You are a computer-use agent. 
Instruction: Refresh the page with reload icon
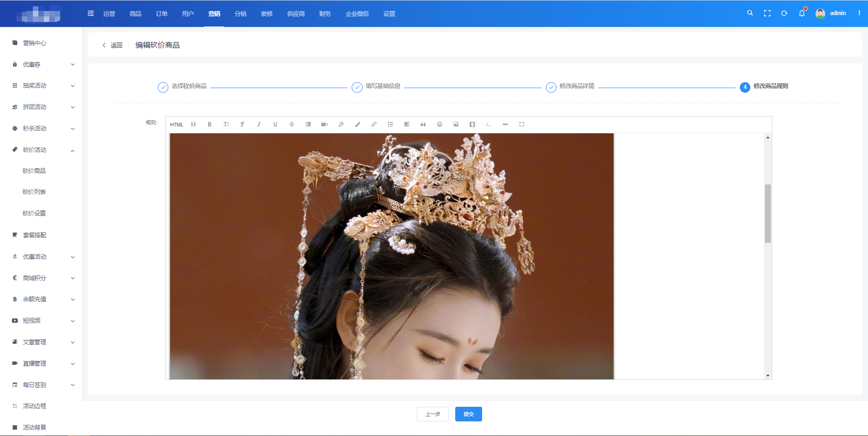point(785,13)
